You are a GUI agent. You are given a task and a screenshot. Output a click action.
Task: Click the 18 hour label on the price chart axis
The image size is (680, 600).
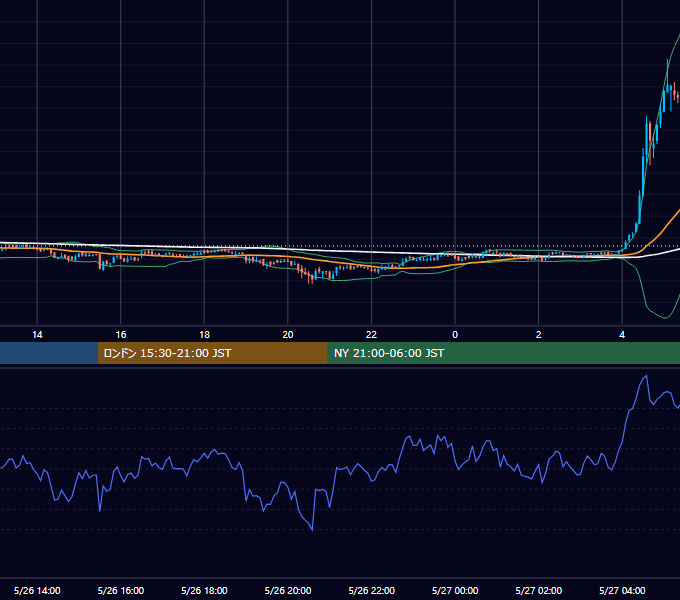[204, 335]
